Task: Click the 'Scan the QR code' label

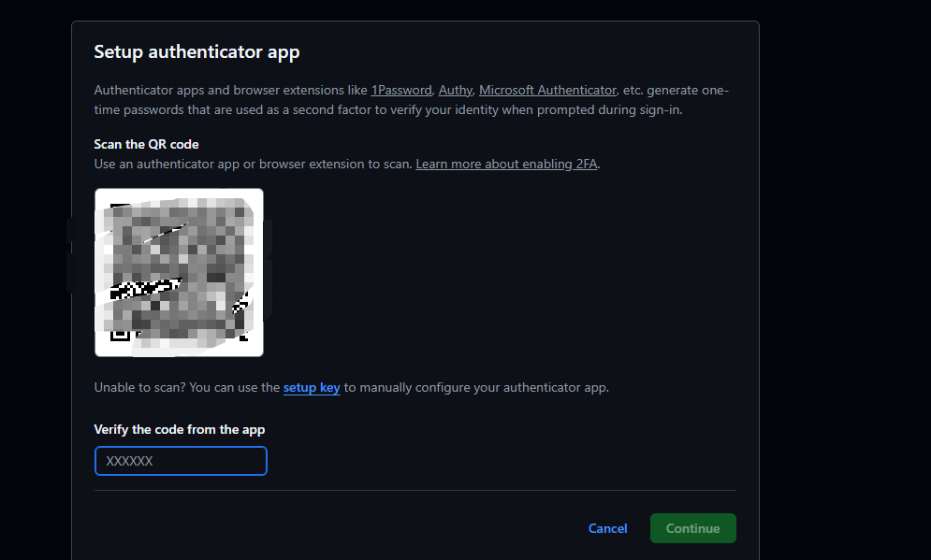Action: [146, 144]
